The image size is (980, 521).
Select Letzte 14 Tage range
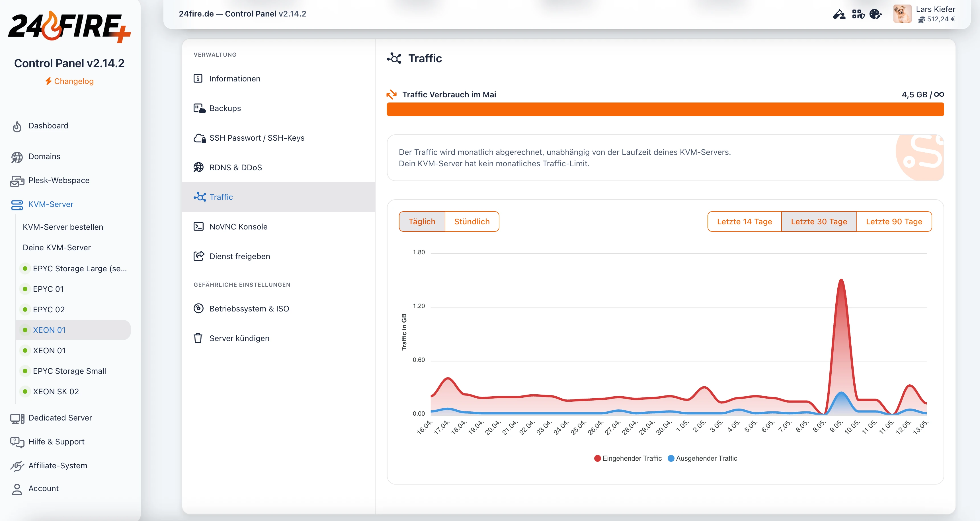745,221
